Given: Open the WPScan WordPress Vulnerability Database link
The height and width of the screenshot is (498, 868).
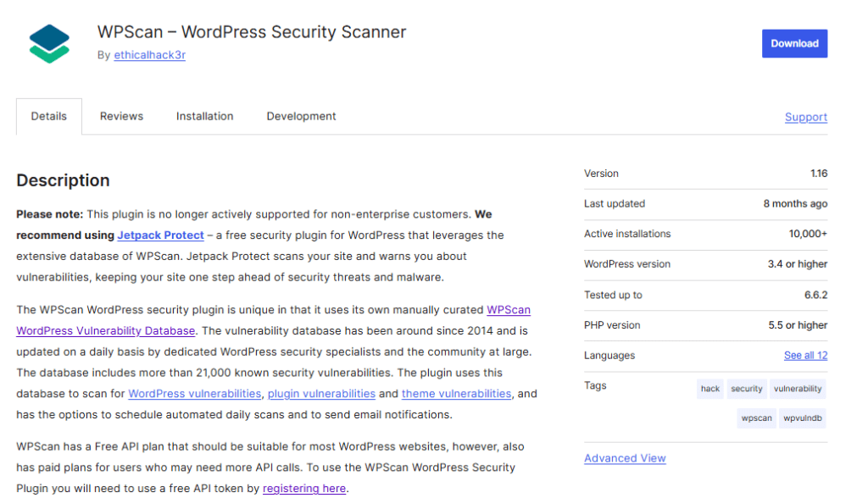Looking at the screenshot, I should click(x=274, y=320).
